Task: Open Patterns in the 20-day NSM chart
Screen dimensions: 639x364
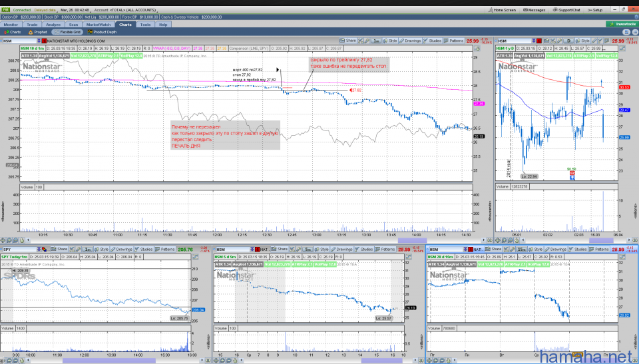Action: (x=599, y=249)
